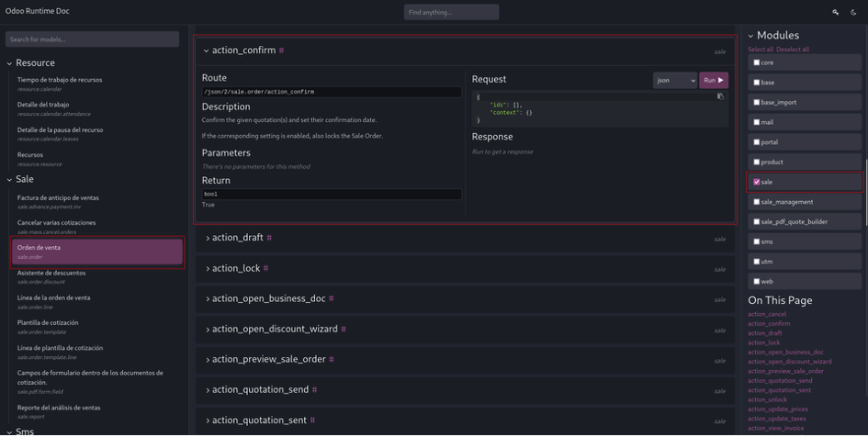Toggle dark mode with the moon icon
This screenshot has width=868, height=437.
(853, 12)
